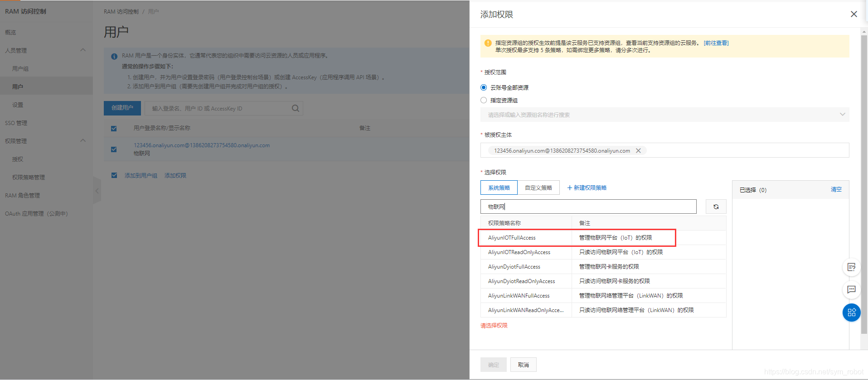Click 添加到用户组 link

tap(141, 175)
